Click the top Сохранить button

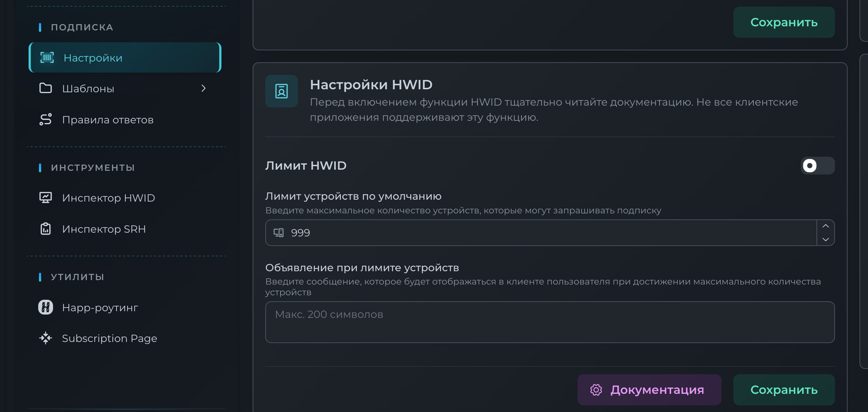(x=783, y=22)
